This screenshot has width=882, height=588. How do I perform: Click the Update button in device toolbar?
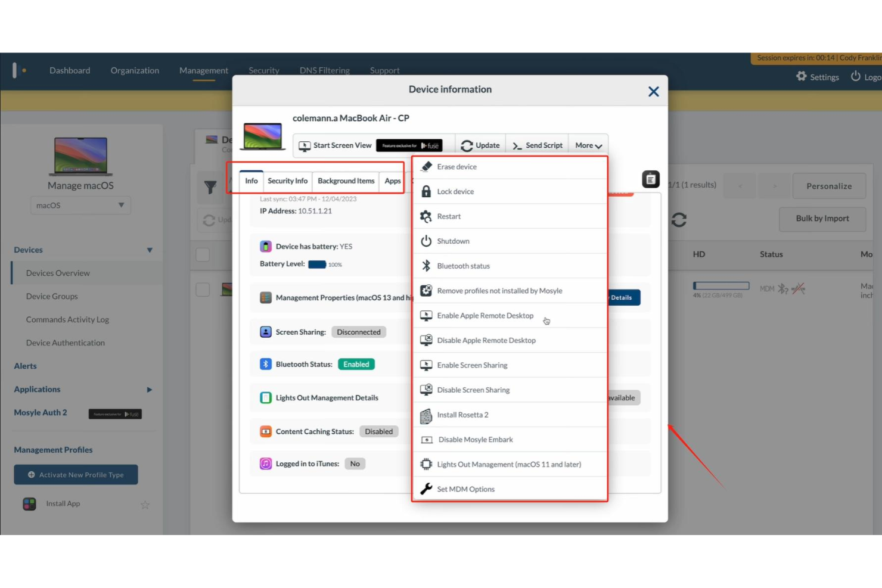tap(480, 145)
